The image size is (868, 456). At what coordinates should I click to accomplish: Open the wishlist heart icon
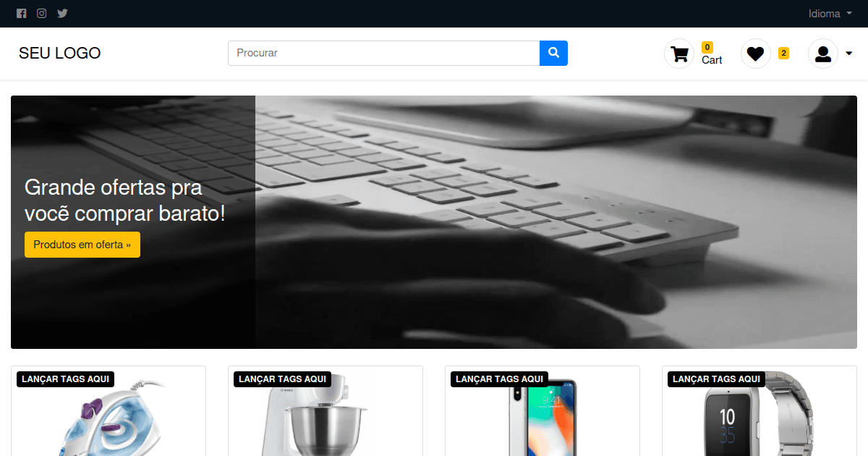click(x=756, y=54)
